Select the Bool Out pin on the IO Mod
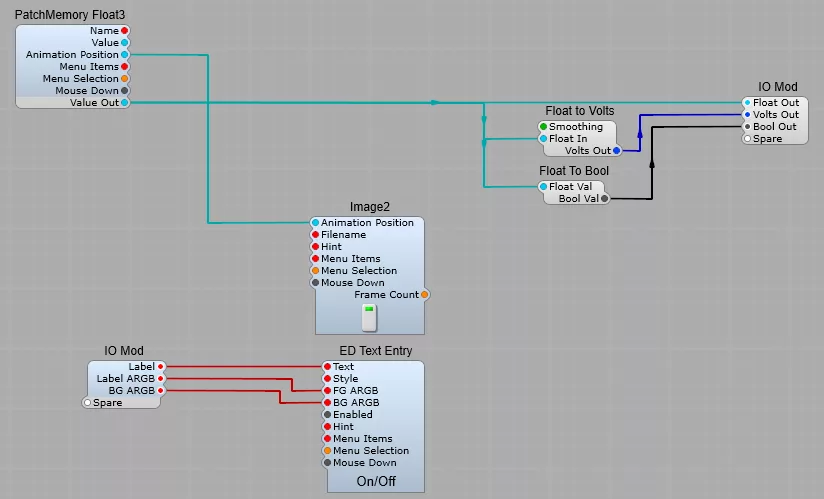824x499 pixels. 747,127
